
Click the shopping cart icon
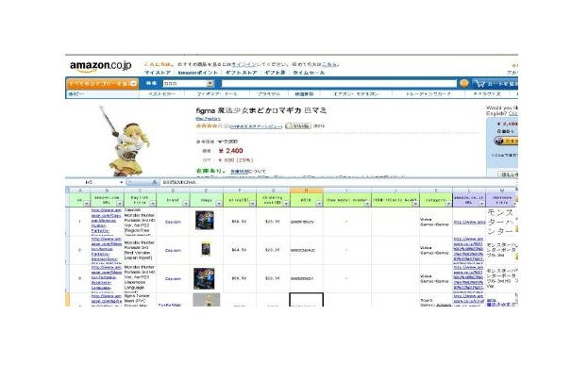pyautogui.click(x=480, y=84)
